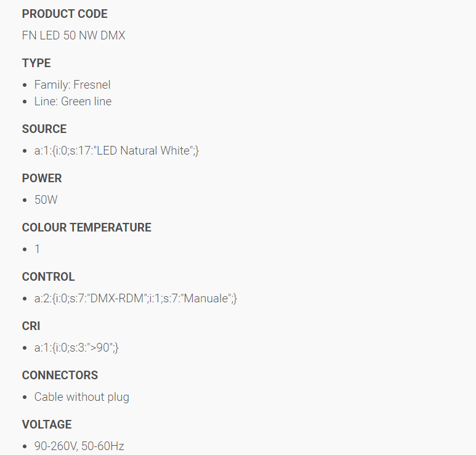Select the Cable without plug item
The width and height of the screenshot is (476, 455).
tap(82, 397)
